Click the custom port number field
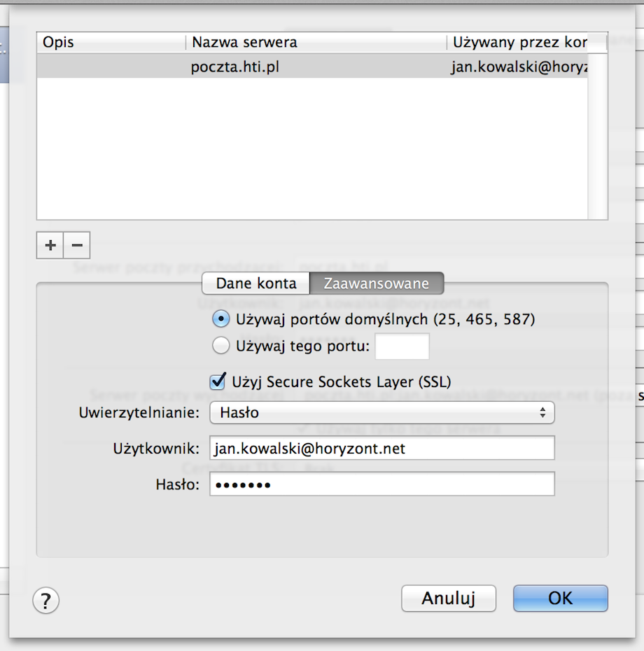Screen dimensions: 644x651 point(402,346)
